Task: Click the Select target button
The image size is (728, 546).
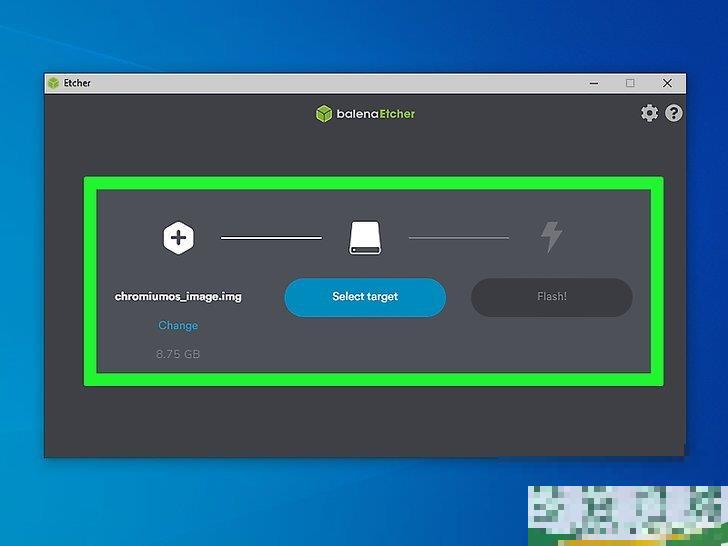Action: pos(365,297)
